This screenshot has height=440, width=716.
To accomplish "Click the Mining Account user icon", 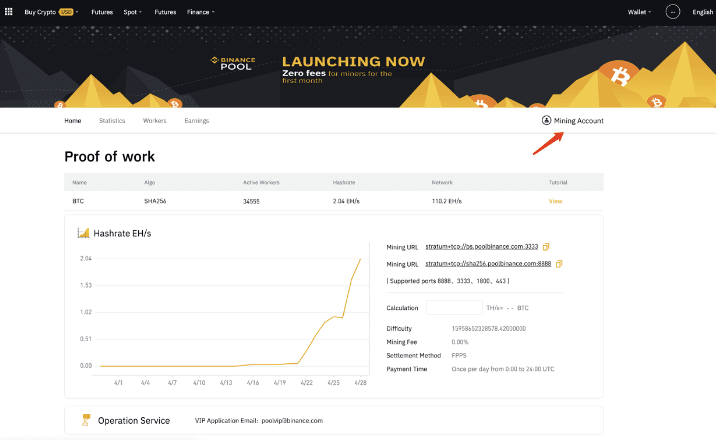I will click(x=546, y=120).
